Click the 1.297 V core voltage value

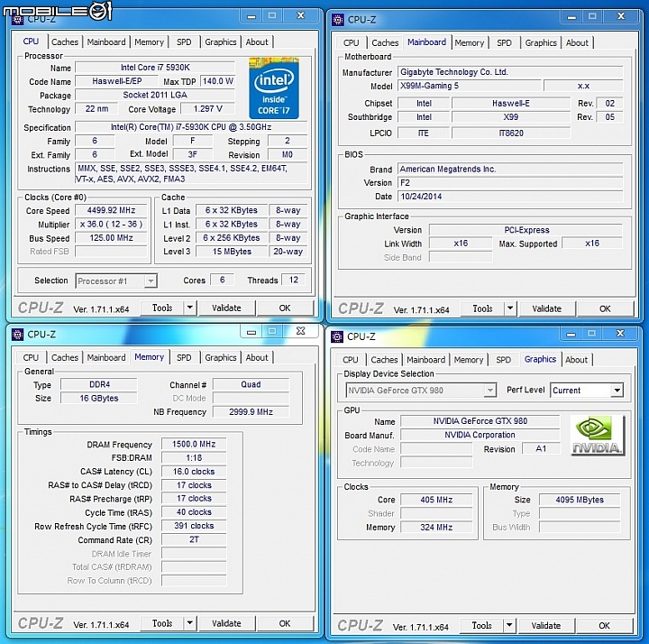coord(208,109)
